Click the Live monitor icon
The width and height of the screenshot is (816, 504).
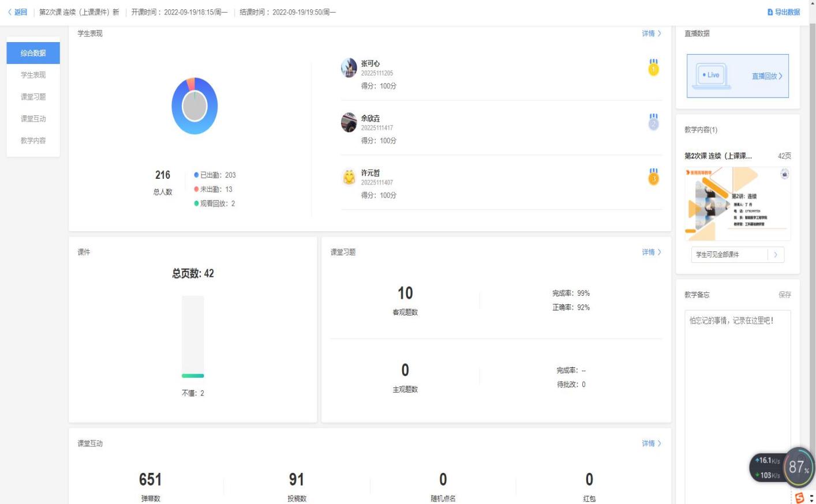tap(712, 76)
